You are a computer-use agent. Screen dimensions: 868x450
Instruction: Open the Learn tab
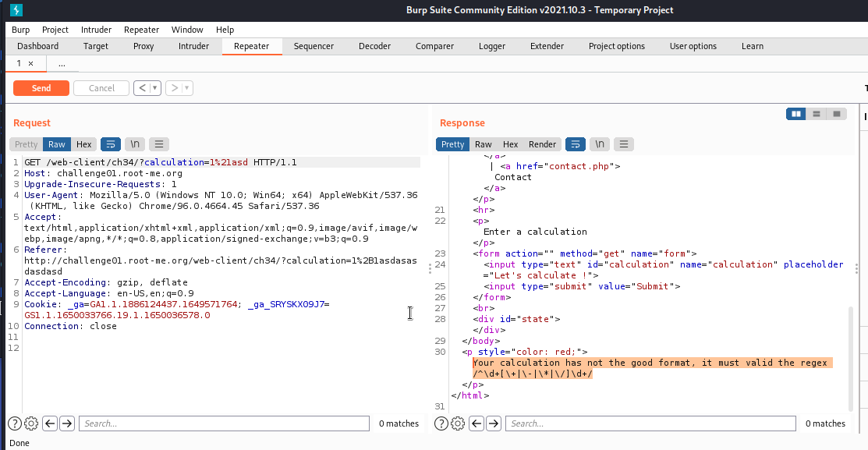coord(753,47)
